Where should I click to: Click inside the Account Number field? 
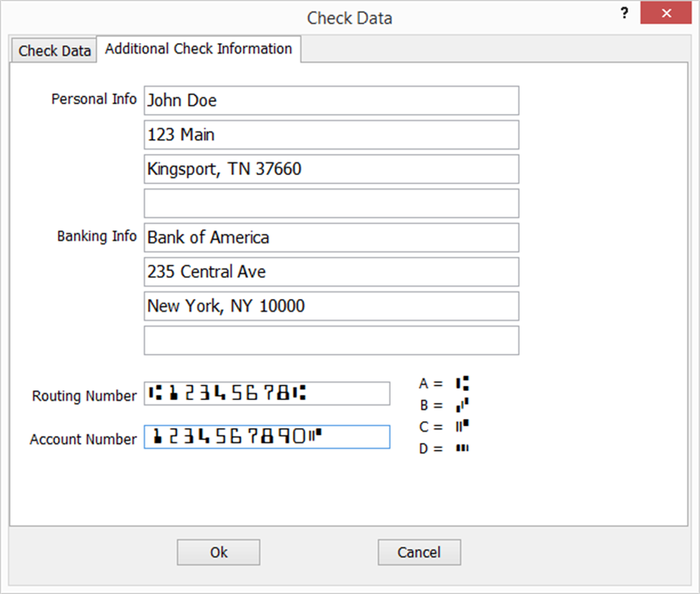tap(267, 437)
